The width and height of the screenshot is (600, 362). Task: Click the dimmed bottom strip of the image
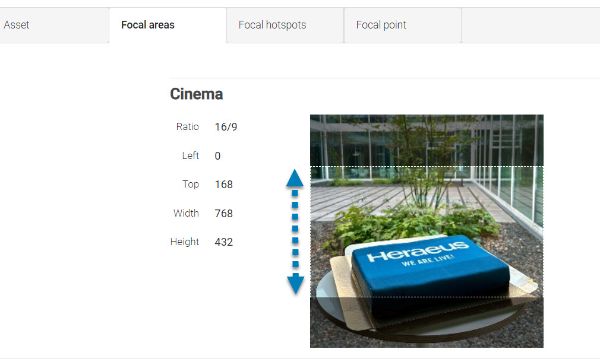427,323
